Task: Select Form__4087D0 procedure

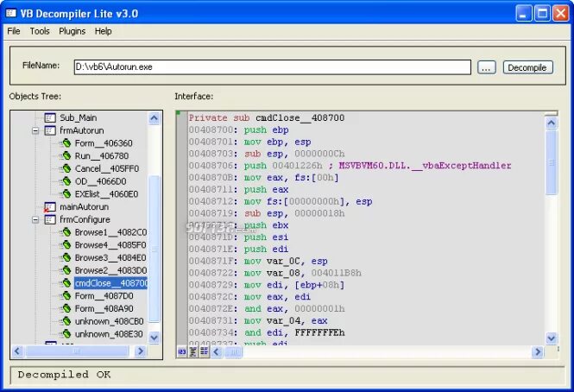Action: (x=104, y=296)
